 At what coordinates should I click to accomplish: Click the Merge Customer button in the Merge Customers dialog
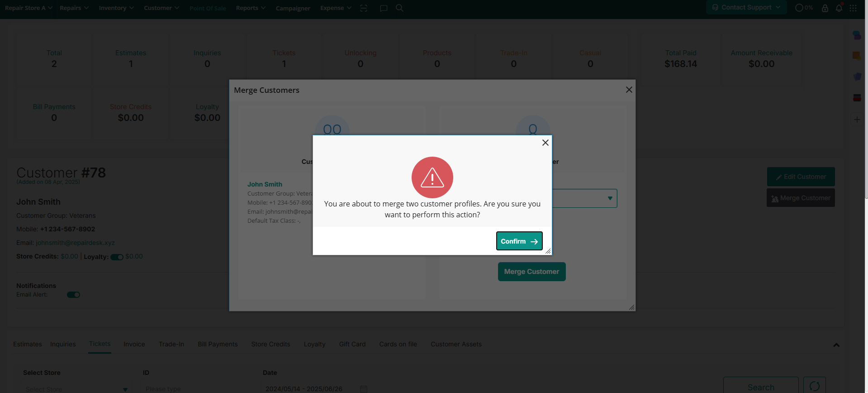(531, 272)
